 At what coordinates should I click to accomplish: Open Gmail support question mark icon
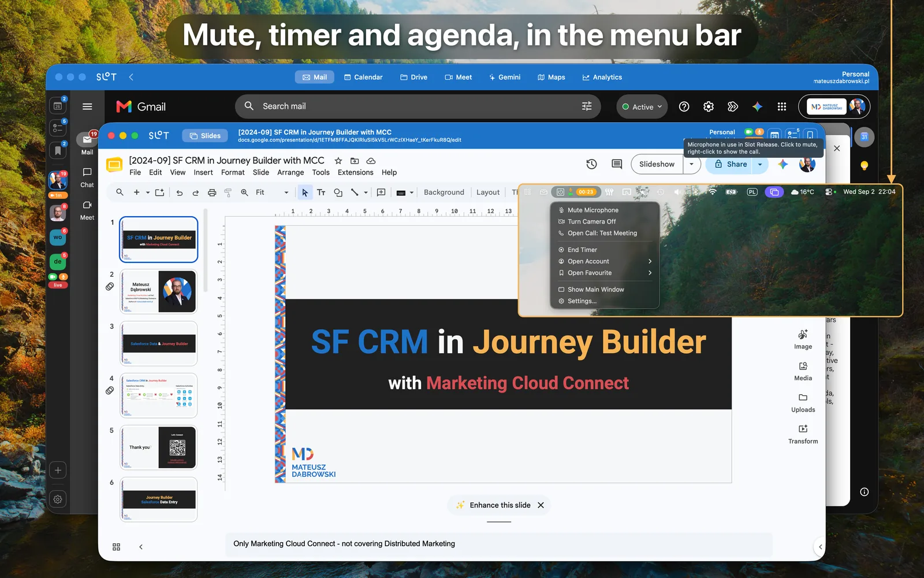click(x=684, y=106)
